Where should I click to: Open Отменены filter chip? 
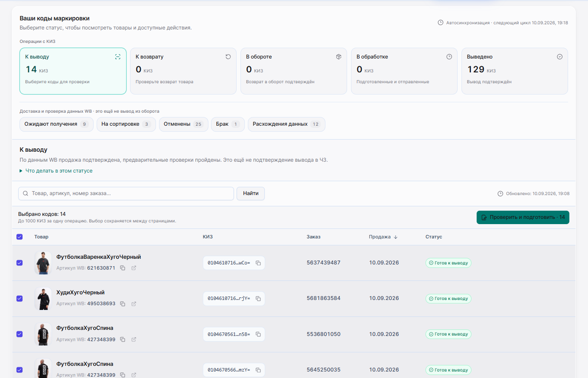pyautogui.click(x=184, y=124)
